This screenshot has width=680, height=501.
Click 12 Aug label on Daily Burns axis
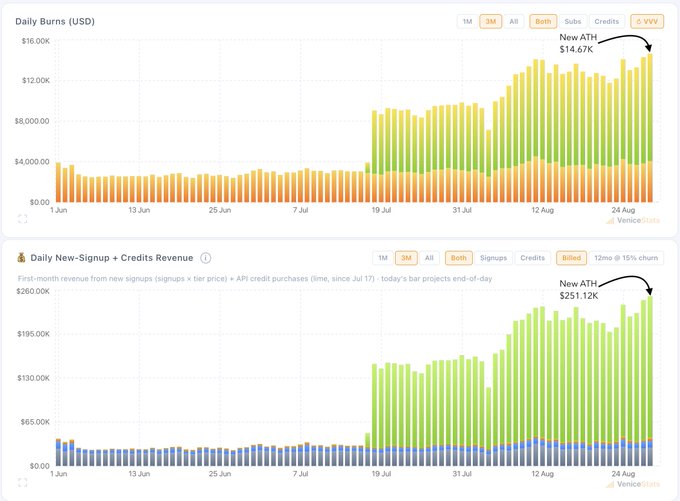click(x=543, y=210)
